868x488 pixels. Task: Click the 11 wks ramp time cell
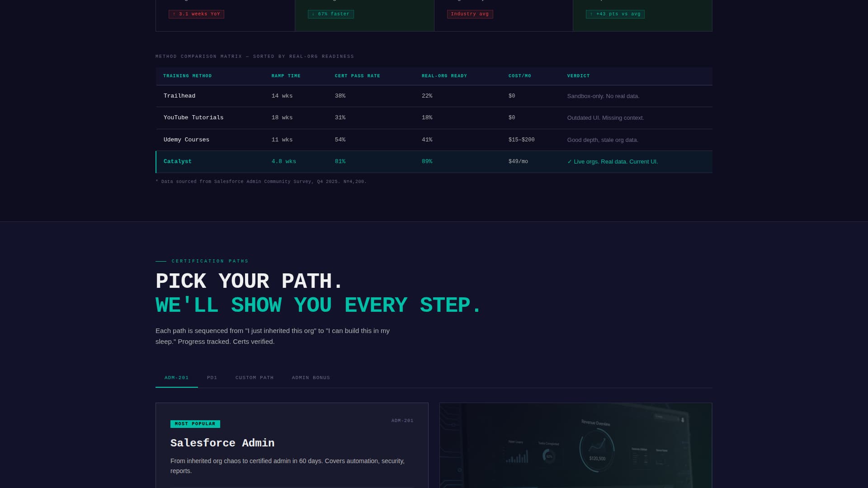coord(282,140)
